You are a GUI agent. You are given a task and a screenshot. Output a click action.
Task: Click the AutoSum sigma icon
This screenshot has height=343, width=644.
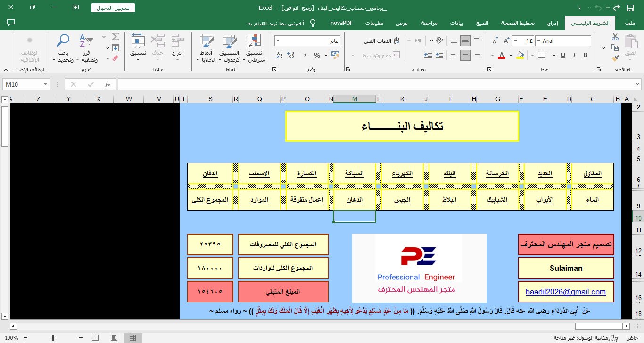point(115,37)
